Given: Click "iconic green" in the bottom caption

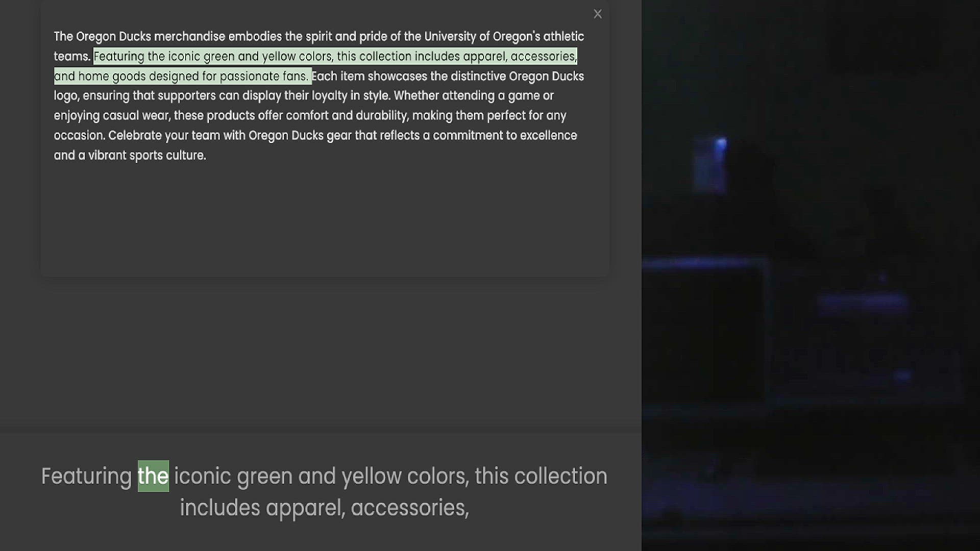Looking at the screenshot, I should (x=233, y=476).
